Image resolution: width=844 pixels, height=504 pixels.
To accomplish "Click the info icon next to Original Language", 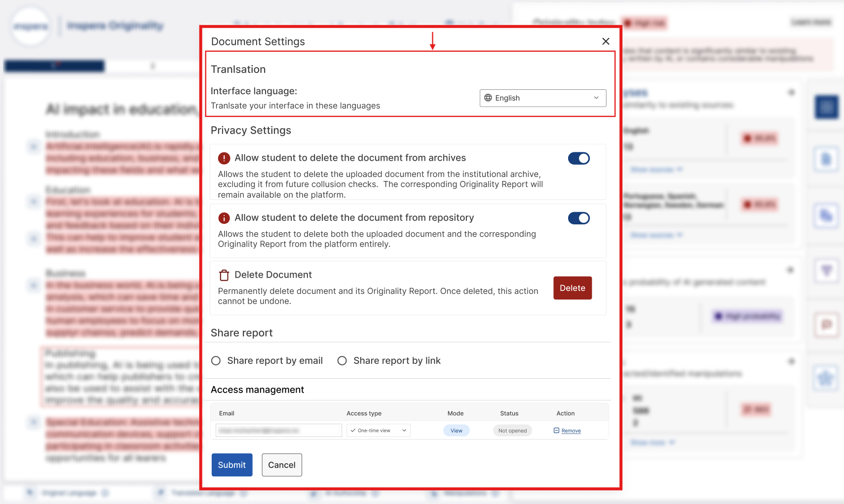I will 105,493.
